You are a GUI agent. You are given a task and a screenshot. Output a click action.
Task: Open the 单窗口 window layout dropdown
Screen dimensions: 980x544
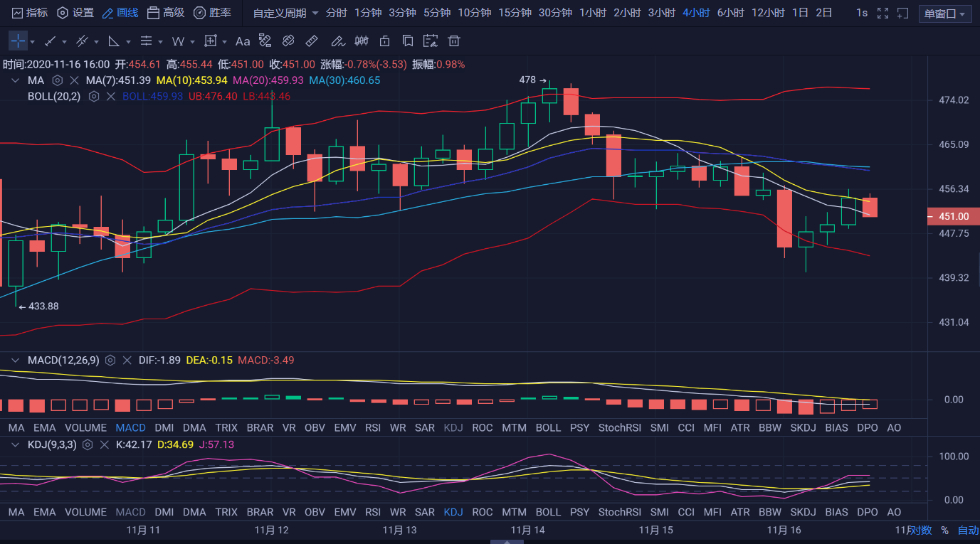[x=945, y=14]
